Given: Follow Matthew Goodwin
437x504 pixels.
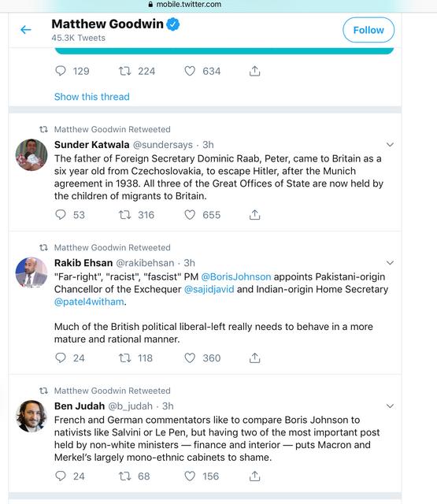Looking at the screenshot, I should coord(368,30).
